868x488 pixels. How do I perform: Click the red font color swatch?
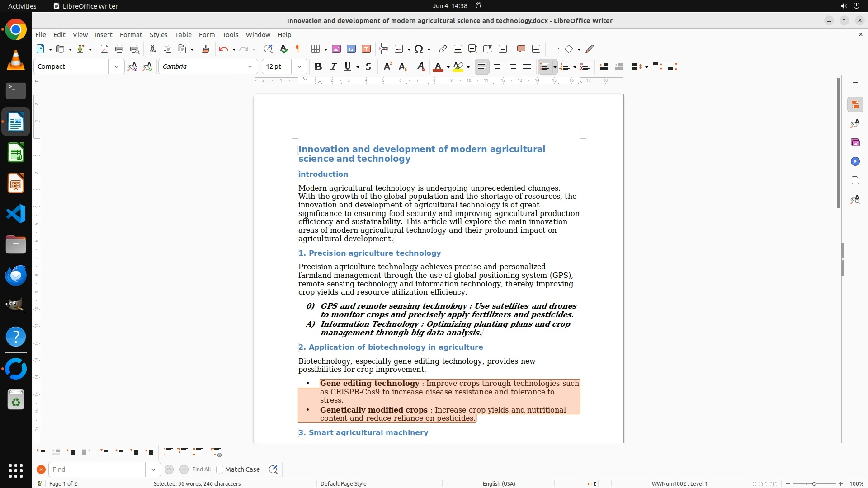tap(437, 66)
